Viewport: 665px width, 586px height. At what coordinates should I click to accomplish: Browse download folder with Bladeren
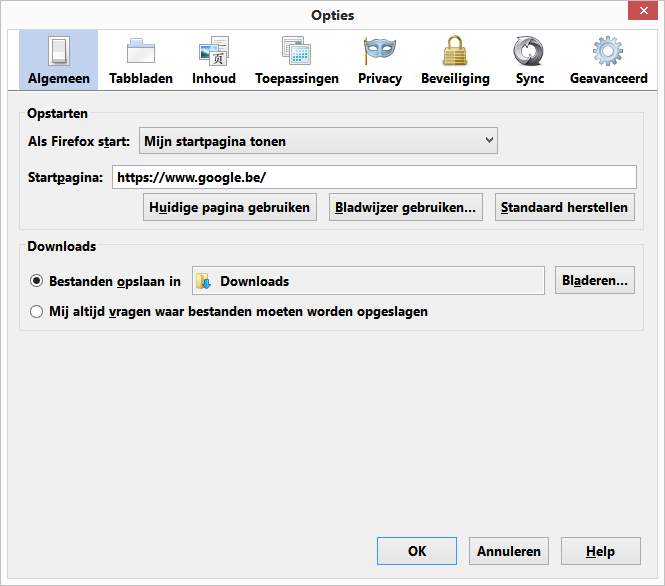coord(595,280)
